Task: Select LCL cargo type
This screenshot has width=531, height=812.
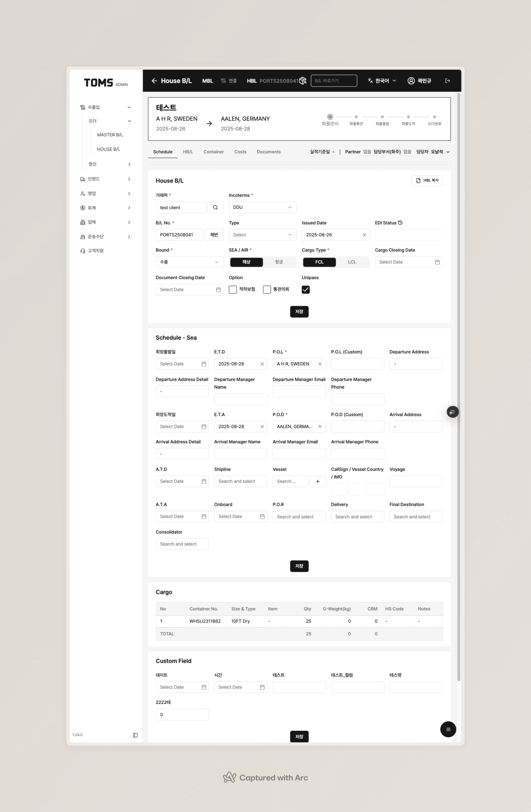Action: (352, 262)
